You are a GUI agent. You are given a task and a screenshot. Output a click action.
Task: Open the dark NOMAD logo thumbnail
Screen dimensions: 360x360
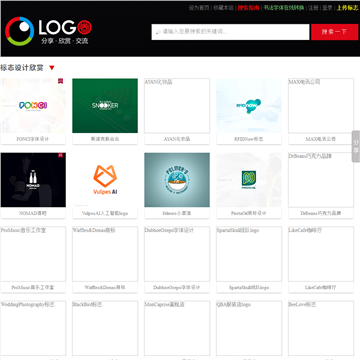(33, 180)
